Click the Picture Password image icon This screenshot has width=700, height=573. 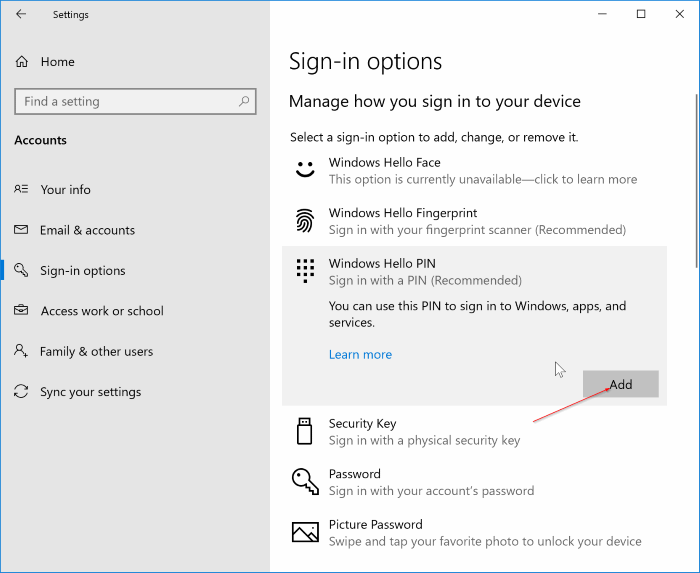click(x=305, y=532)
